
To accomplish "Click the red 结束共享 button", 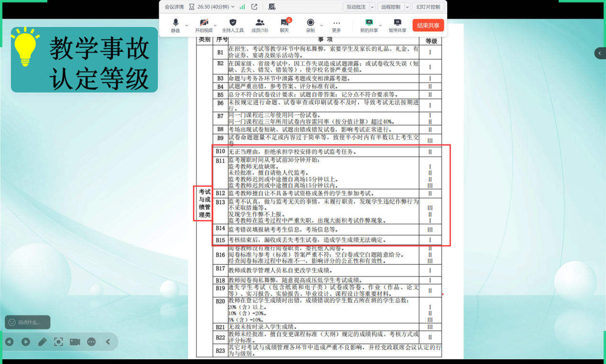I will tap(428, 26).
